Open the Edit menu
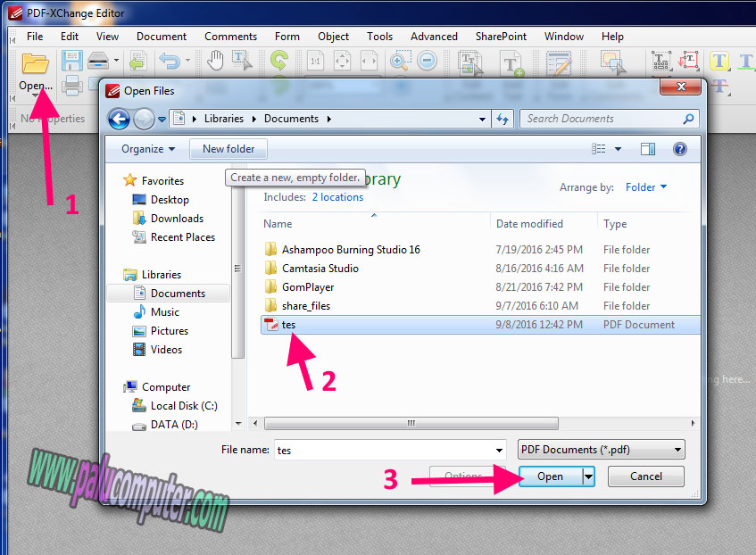Image resolution: width=756 pixels, height=555 pixels. (70, 37)
